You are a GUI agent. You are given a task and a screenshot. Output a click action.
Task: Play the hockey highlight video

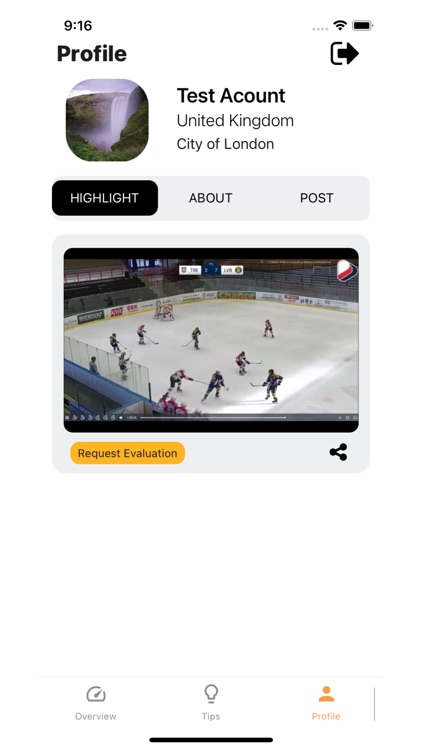coord(211,340)
